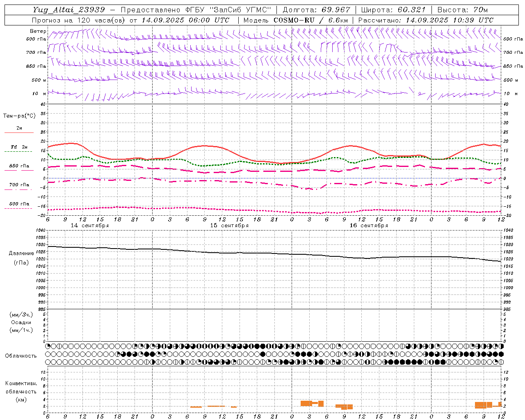This screenshot has width=525, height=420.
Task: Click the Конвективн. облачность label
Action: pos(21,388)
